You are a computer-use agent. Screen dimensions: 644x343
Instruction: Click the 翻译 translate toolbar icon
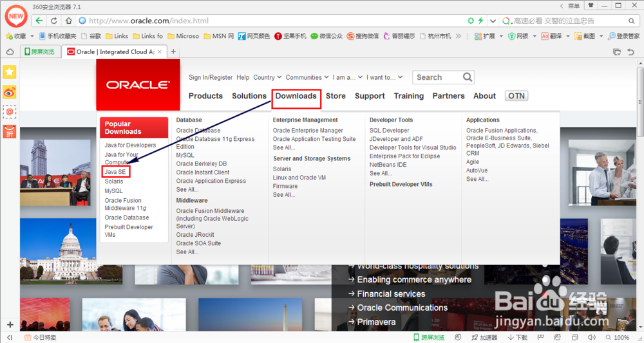552,36
